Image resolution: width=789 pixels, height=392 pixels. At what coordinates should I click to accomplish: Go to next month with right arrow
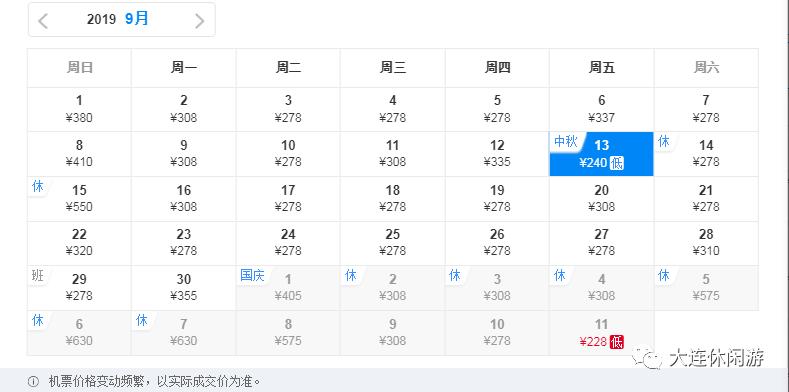pos(200,21)
